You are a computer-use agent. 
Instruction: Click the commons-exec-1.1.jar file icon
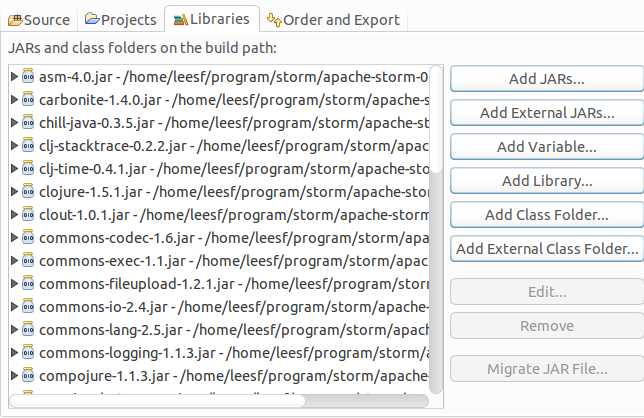click(28, 260)
